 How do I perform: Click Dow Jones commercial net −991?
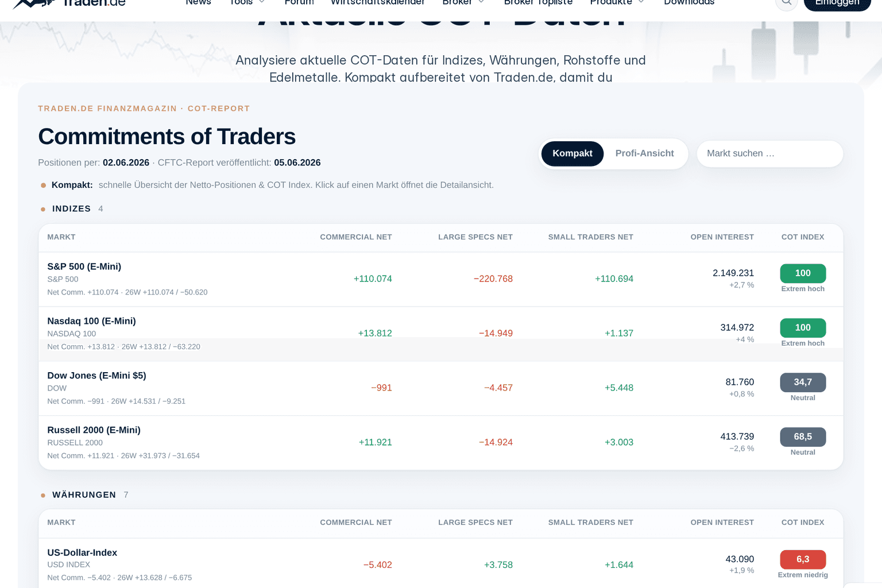point(381,388)
